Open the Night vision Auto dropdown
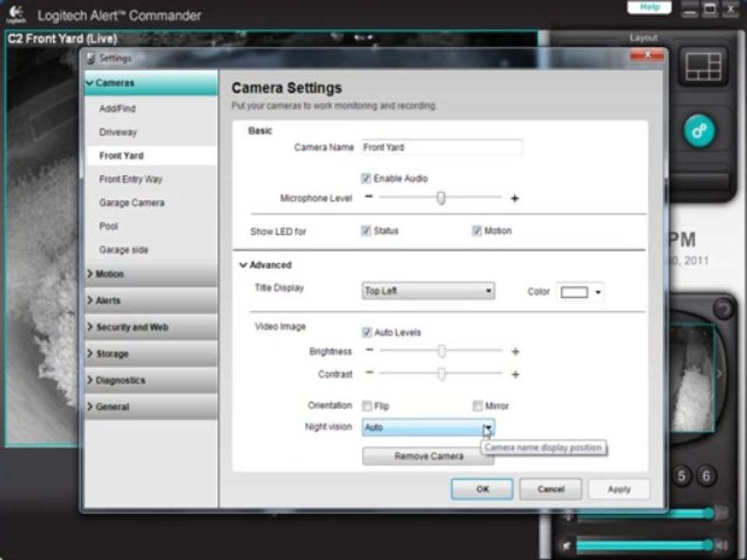 click(428, 427)
